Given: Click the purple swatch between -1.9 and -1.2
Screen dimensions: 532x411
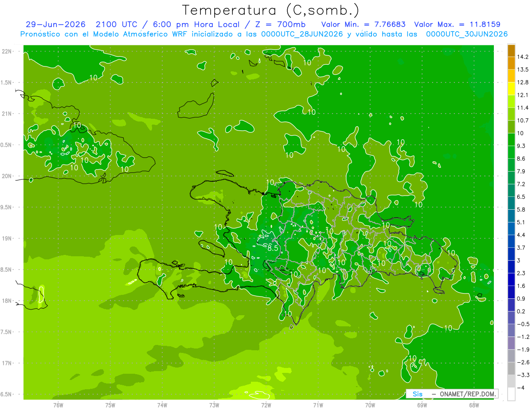Looking at the screenshot, I should click(x=511, y=343).
